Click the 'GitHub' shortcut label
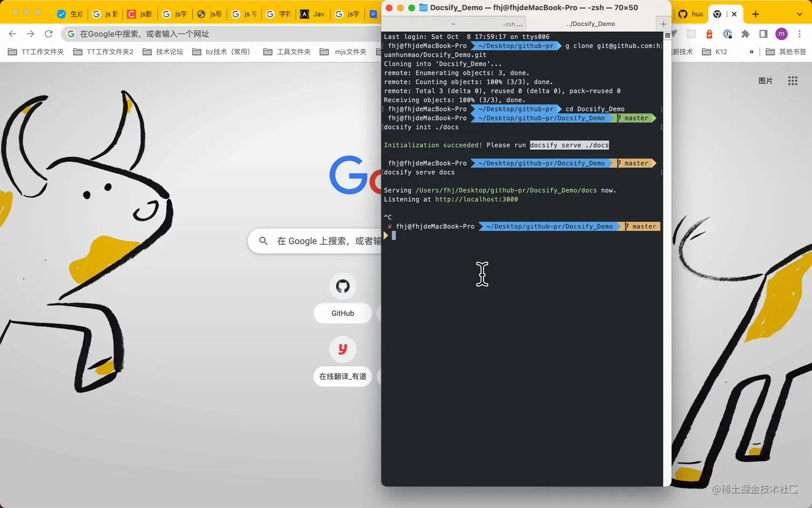 [x=343, y=313]
